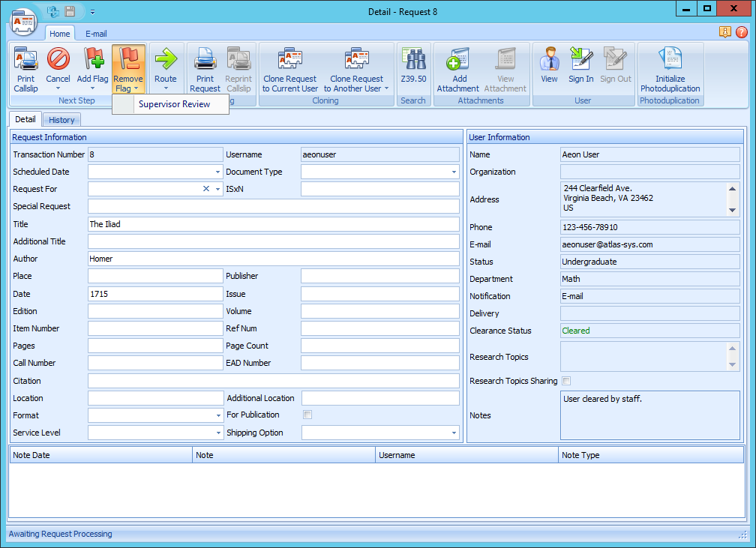This screenshot has height=548, width=756.
Task: Open the Service Level dropdown
Action: point(217,433)
